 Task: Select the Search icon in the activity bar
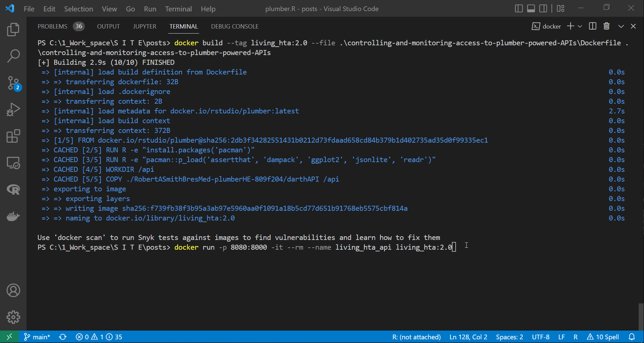tap(13, 56)
